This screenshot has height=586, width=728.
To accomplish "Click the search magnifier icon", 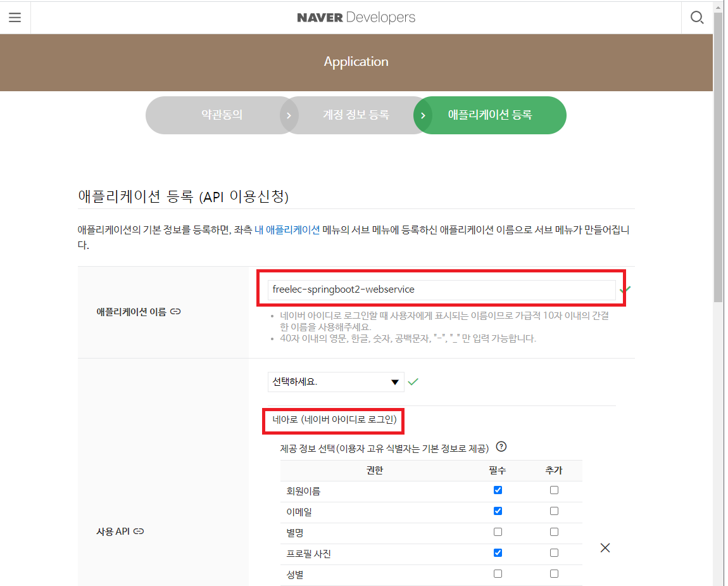I will coord(697,17).
